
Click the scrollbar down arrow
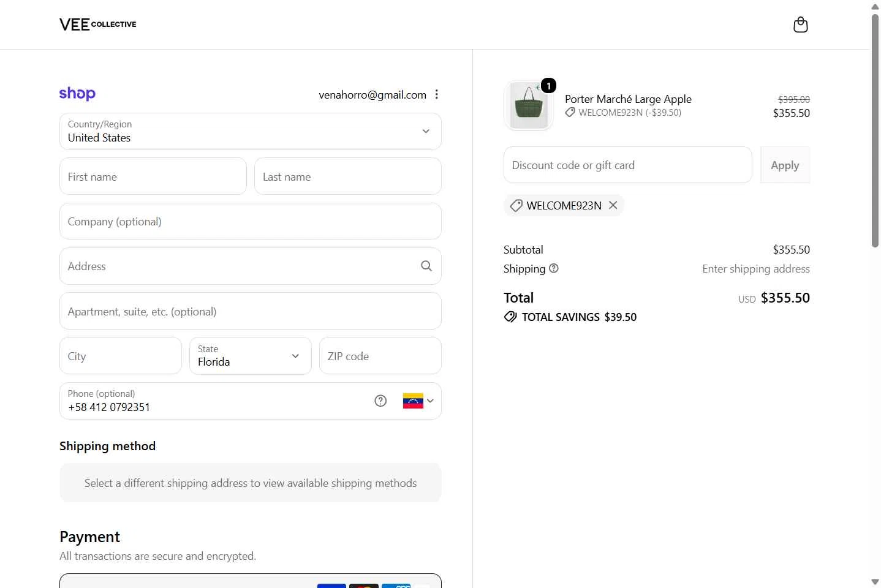[875, 582]
